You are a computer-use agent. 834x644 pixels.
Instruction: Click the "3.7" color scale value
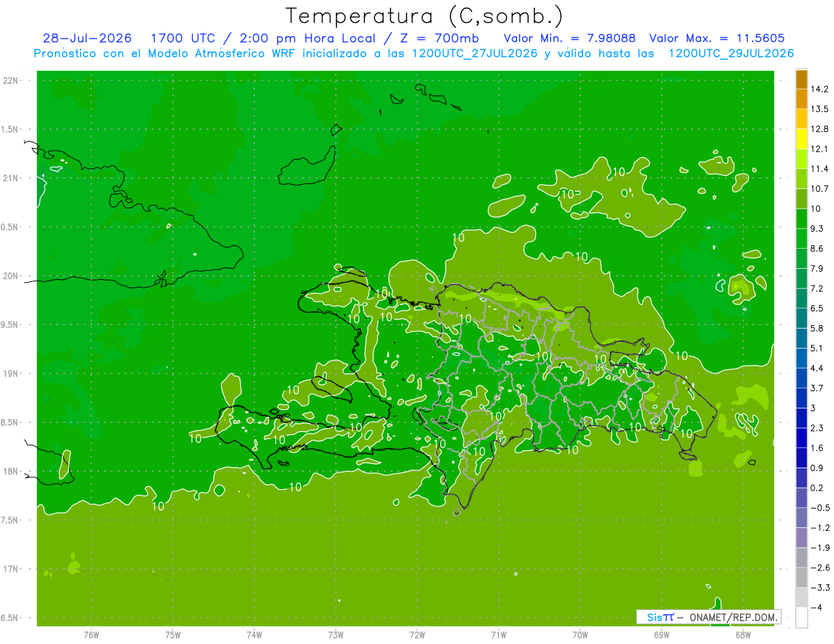[x=817, y=388]
